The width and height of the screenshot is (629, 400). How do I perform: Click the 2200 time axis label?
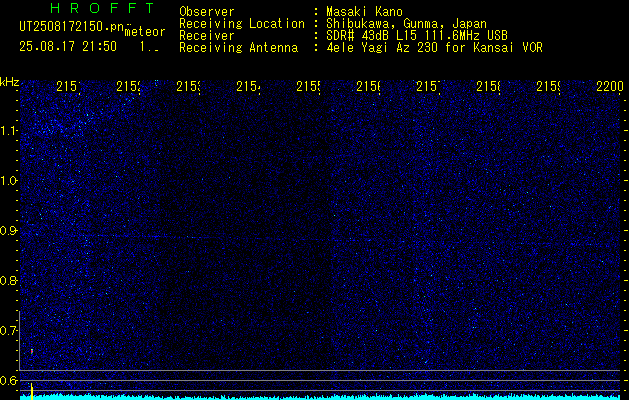point(609,86)
